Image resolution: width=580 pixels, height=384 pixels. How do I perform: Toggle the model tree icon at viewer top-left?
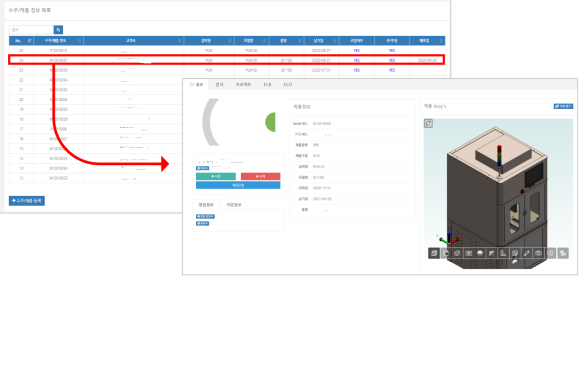(428, 123)
